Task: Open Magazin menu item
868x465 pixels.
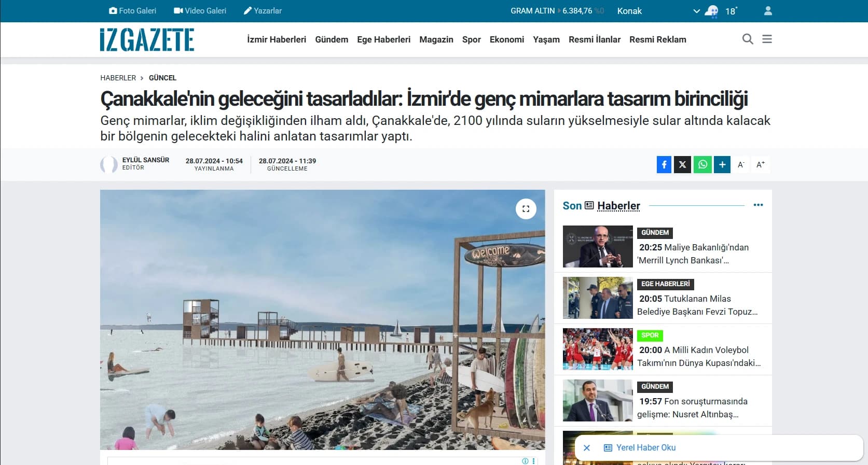Action: tap(436, 39)
